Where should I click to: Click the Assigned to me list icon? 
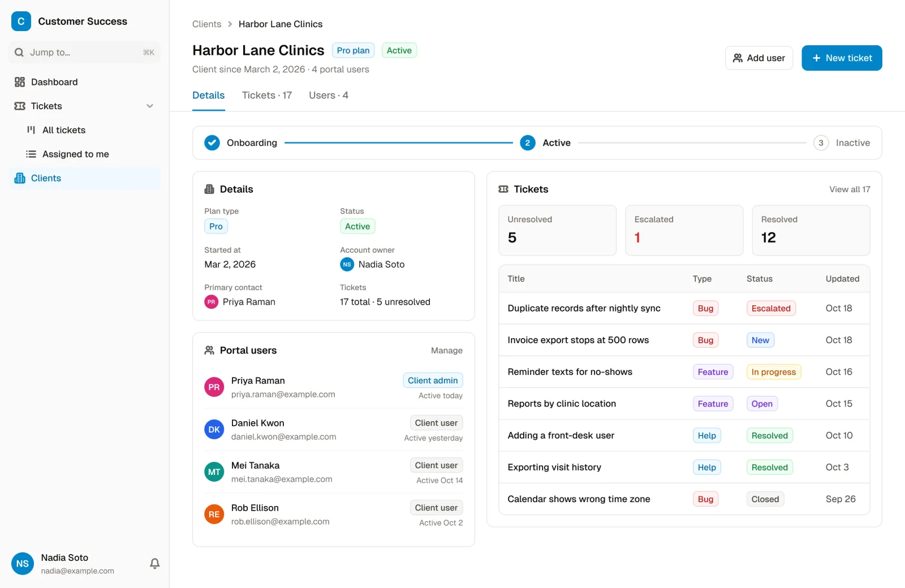pyautogui.click(x=31, y=154)
